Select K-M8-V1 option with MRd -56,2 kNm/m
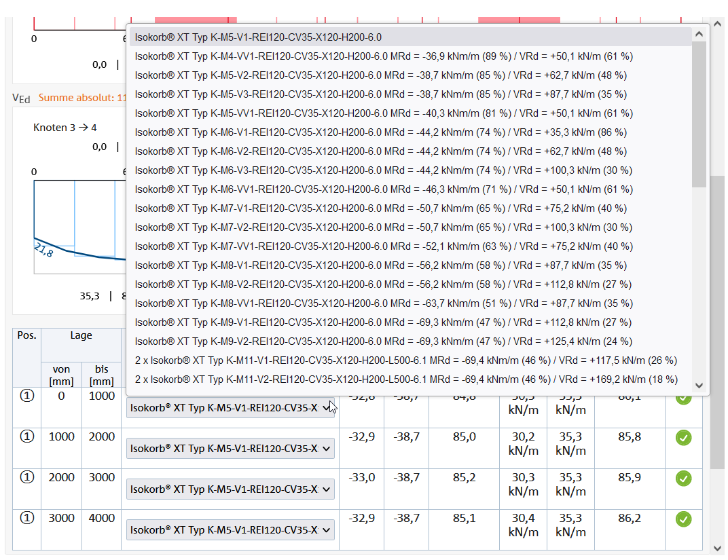The image size is (728, 560). [410, 265]
